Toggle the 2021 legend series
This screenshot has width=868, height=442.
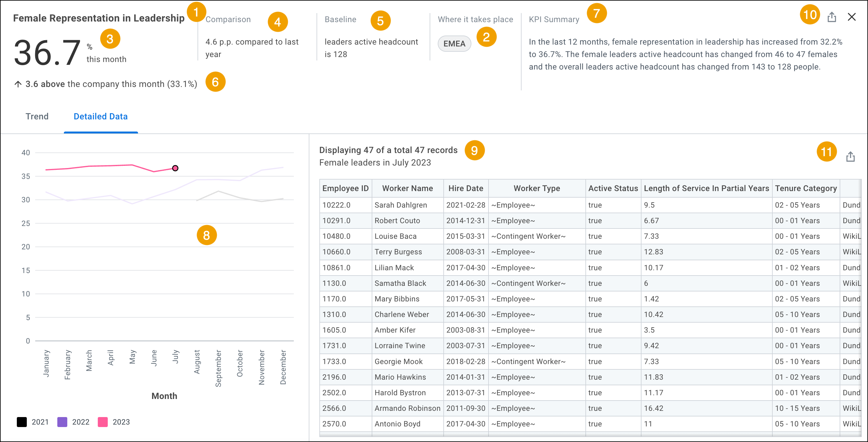point(33,422)
